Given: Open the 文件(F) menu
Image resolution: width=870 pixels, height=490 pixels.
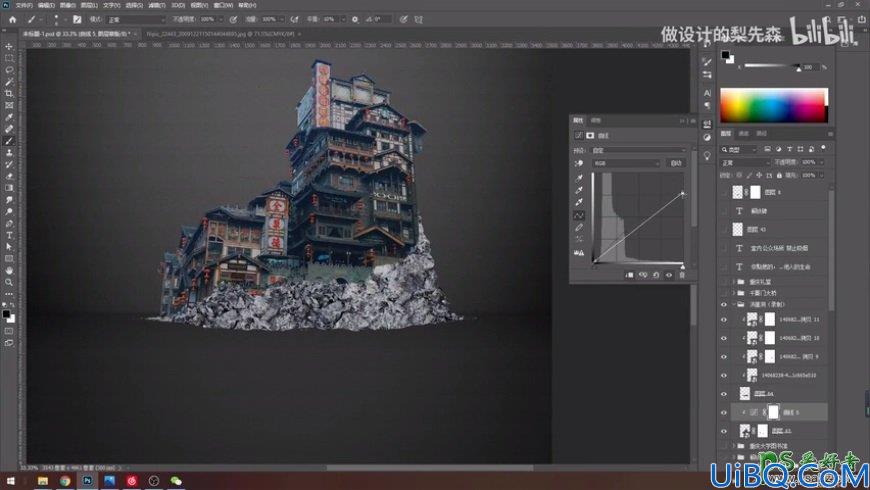Looking at the screenshot, I should (24, 5).
